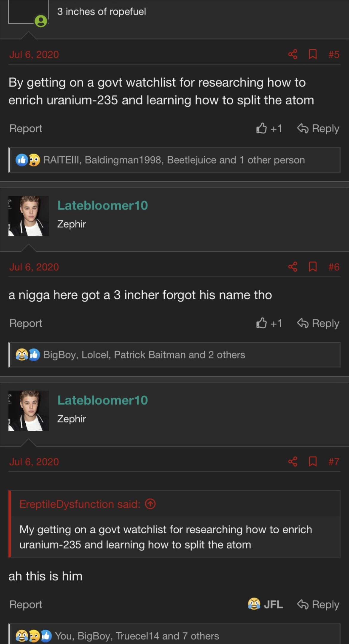Bookmark post #6
The image size is (349, 644).
point(312,267)
